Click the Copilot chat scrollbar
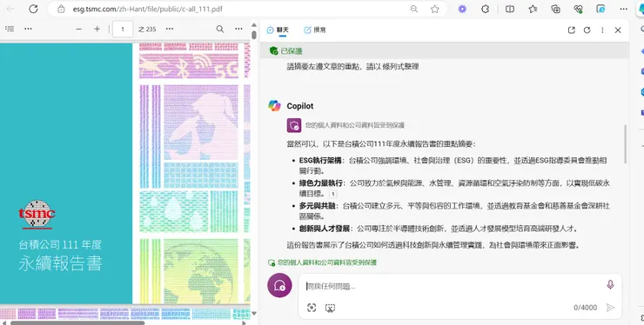 click(625, 143)
